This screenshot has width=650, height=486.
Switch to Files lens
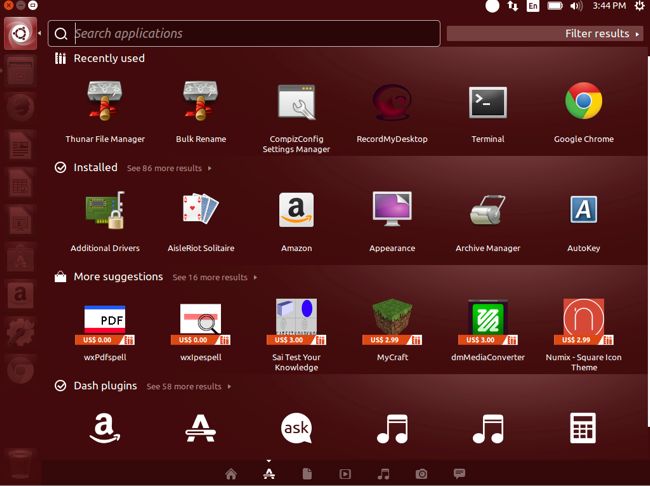(x=307, y=474)
